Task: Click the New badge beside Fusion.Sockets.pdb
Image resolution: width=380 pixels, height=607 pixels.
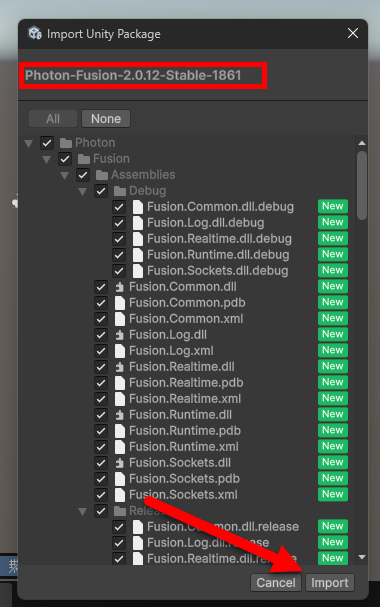Action: point(333,478)
